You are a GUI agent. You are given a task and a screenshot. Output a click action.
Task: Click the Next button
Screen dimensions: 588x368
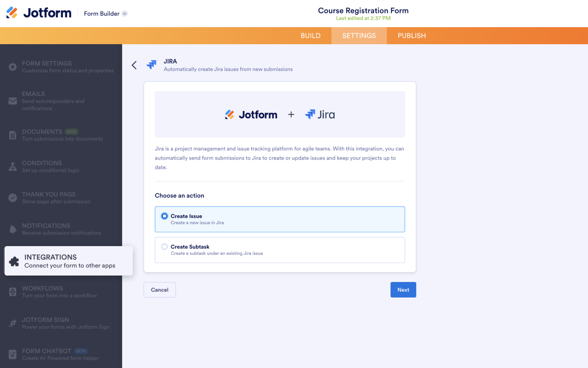pos(403,289)
